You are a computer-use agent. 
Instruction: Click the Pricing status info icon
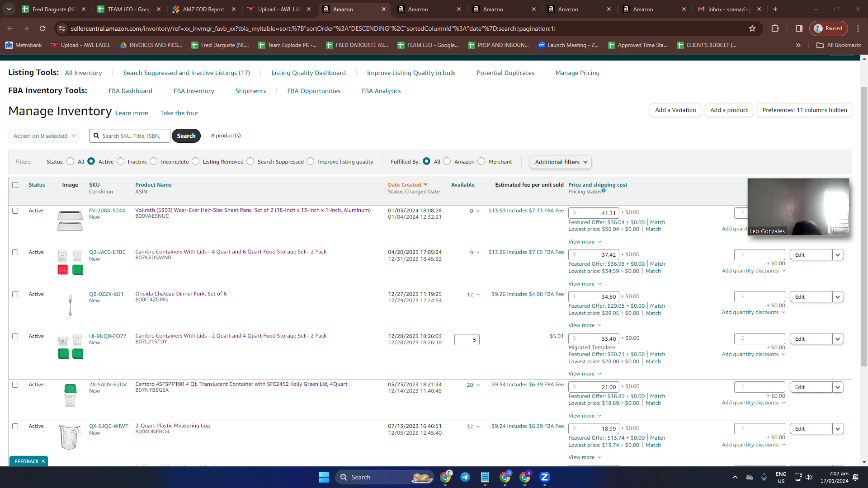604,191
